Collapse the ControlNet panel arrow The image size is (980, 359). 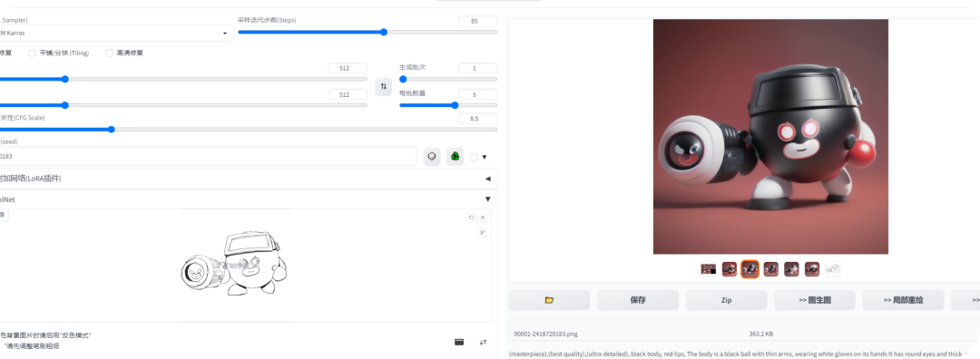click(x=487, y=199)
